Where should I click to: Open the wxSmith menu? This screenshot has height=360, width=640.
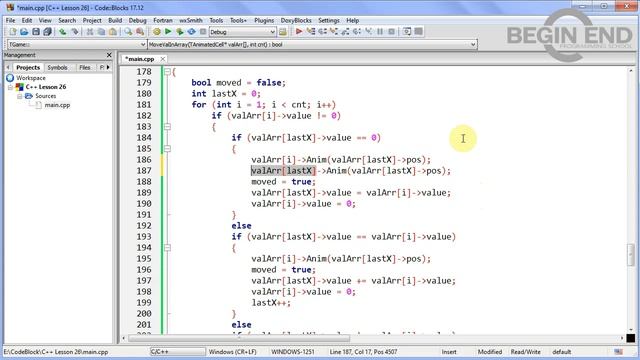[x=191, y=20]
